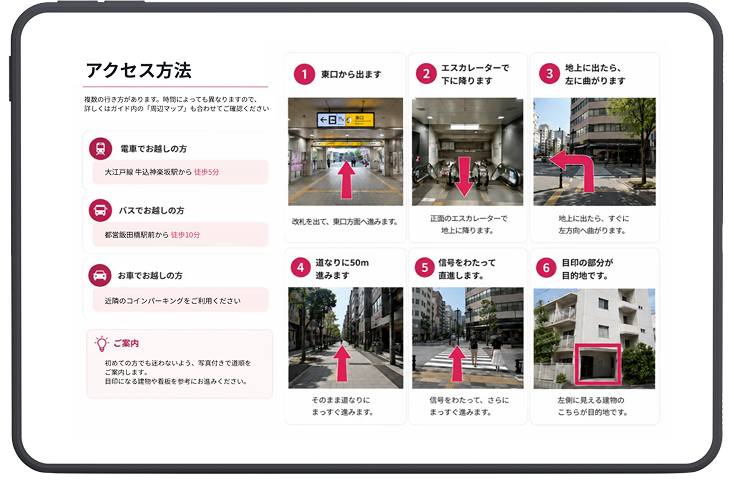Click 目印の部分が目的地です step title
This screenshot has width=734, height=489.
pyautogui.click(x=587, y=269)
